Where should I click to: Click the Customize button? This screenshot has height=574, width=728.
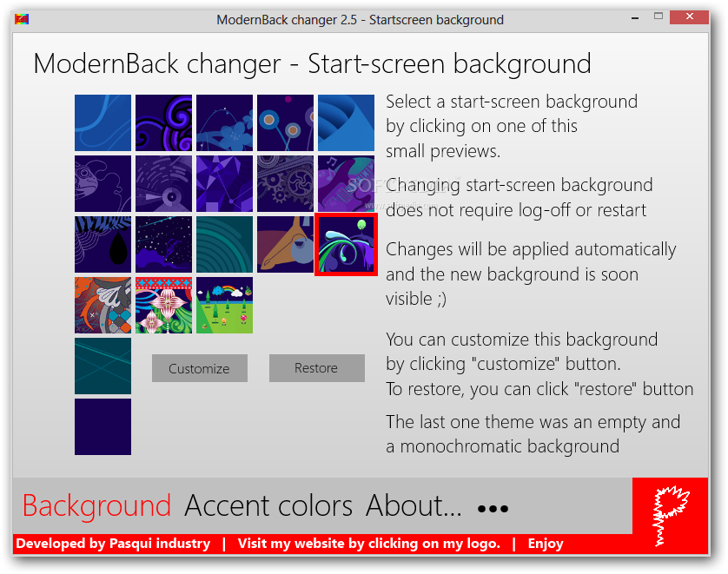pos(199,368)
